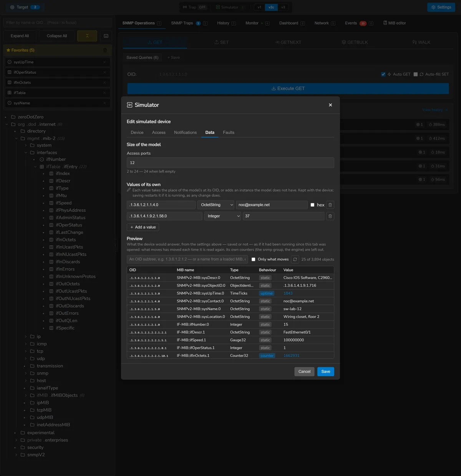Click the Access ports input field
Image resolution: width=461 pixels, height=476 pixels.
tap(230, 163)
